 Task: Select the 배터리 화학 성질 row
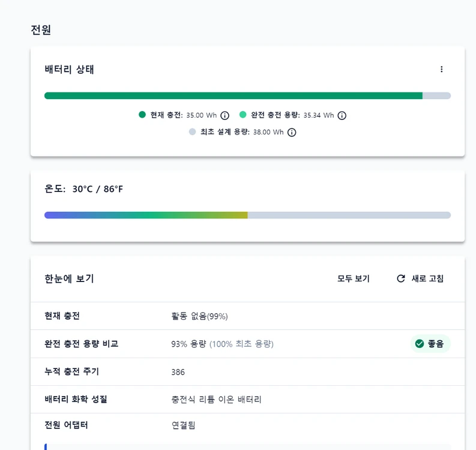tap(247, 400)
